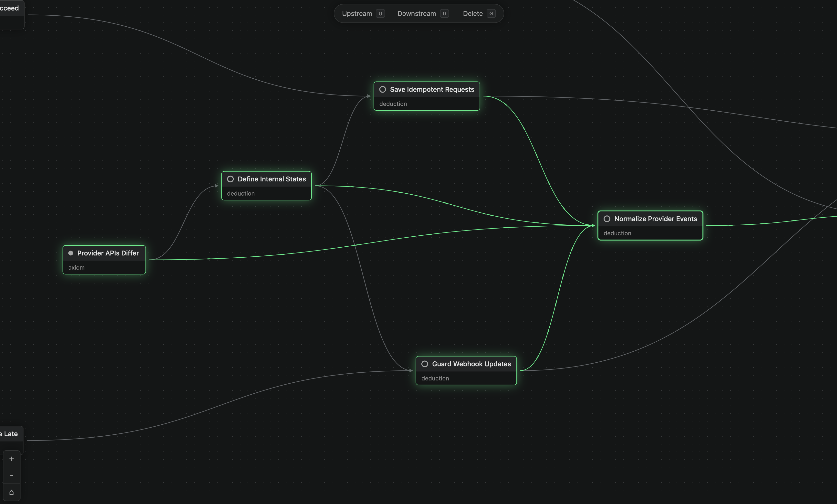Select the Save Idempotent Requests title
This screenshot has width=837, height=504.
(x=432, y=89)
